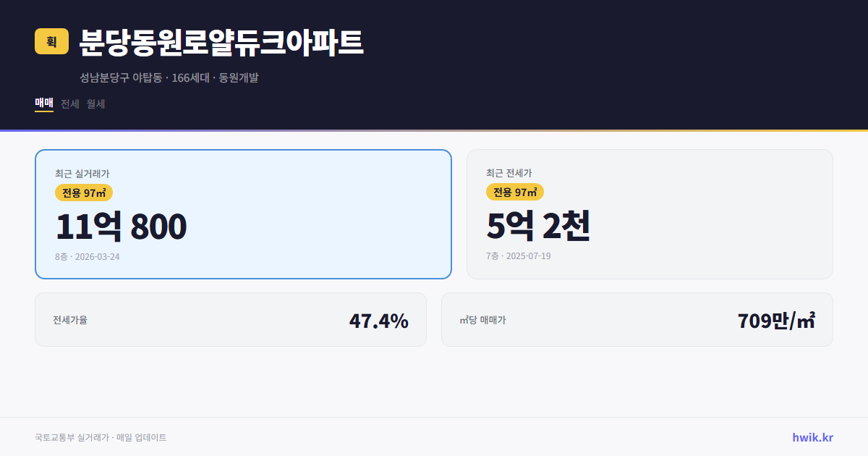Select the 전용 97㎡ badge on jeonse card

coord(515,193)
